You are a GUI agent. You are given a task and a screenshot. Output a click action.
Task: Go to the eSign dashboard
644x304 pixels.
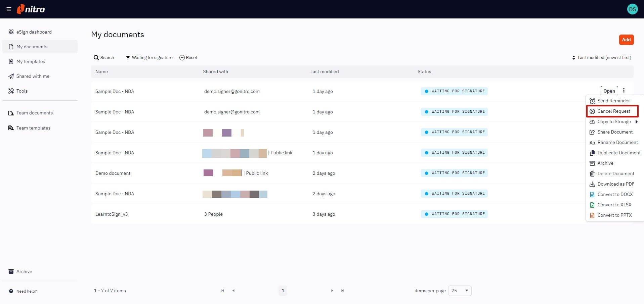tap(34, 32)
